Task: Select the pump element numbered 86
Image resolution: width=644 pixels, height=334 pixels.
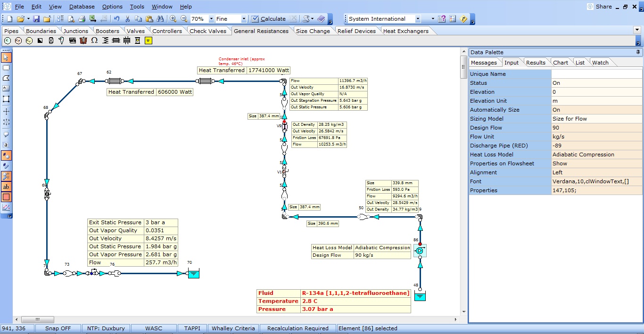Action: 419,251
